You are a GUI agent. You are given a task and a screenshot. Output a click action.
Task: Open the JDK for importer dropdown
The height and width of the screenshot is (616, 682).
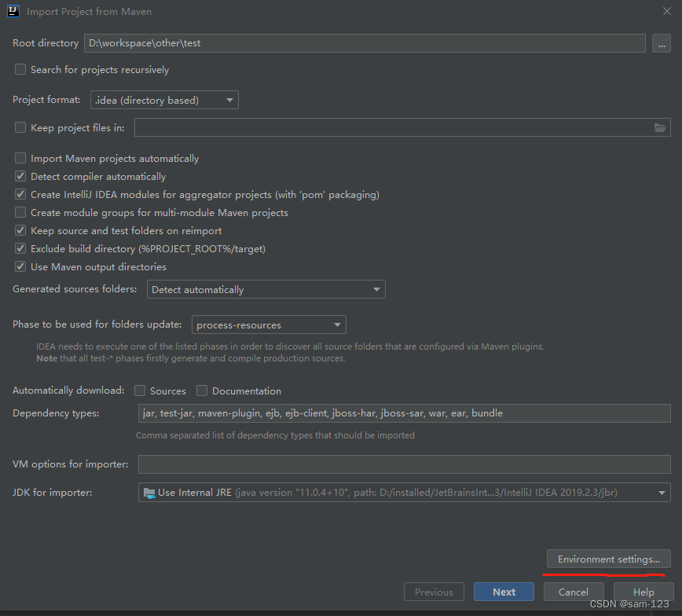click(x=404, y=493)
